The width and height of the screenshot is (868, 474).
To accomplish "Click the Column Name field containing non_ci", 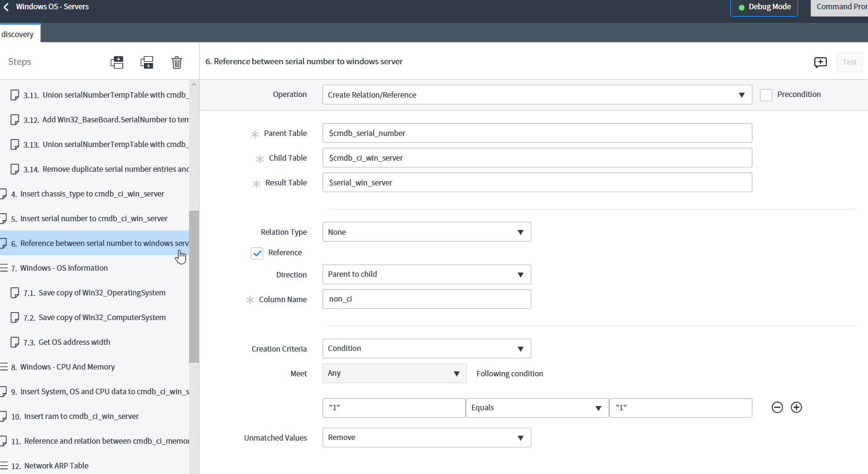I will click(x=426, y=299).
